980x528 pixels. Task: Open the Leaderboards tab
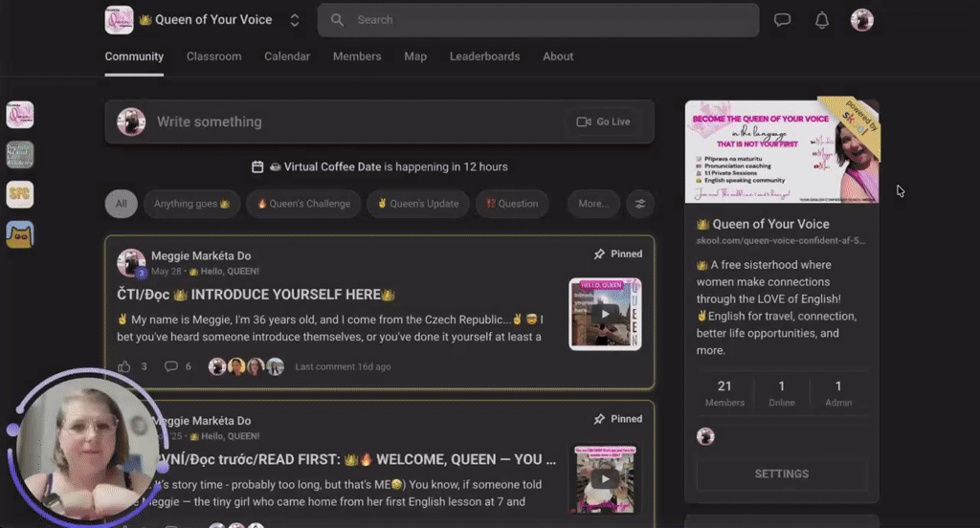[x=484, y=56]
